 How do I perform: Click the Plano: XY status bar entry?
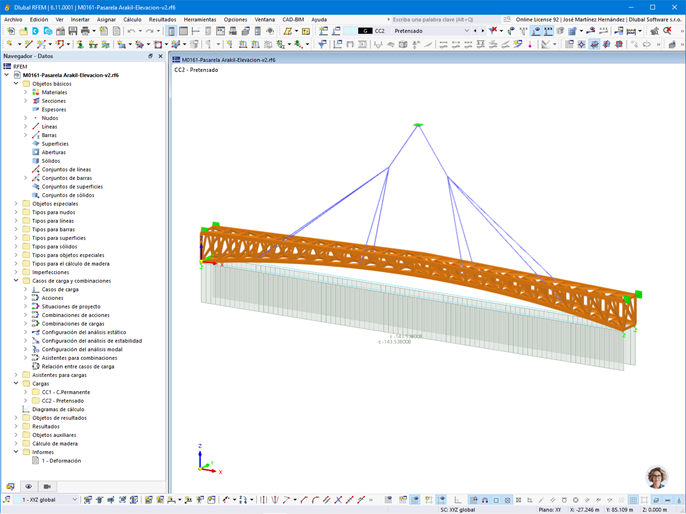[x=550, y=510]
